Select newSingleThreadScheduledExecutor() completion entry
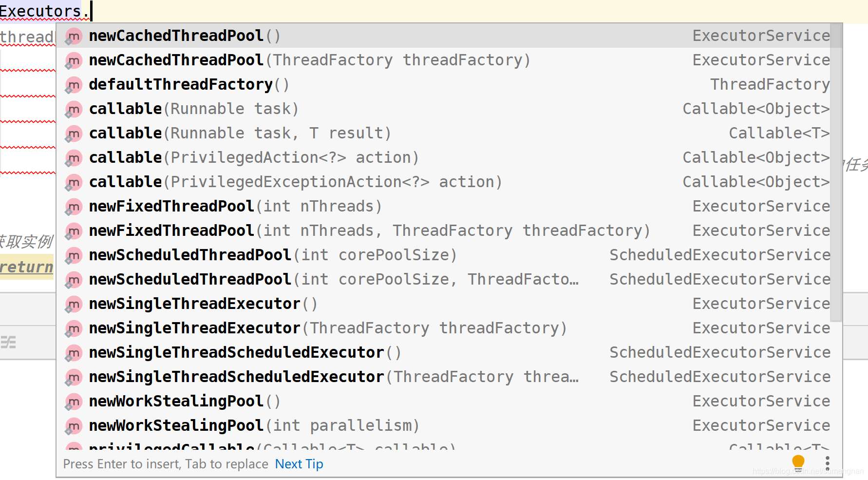This screenshot has width=868, height=480. (244, 352)
